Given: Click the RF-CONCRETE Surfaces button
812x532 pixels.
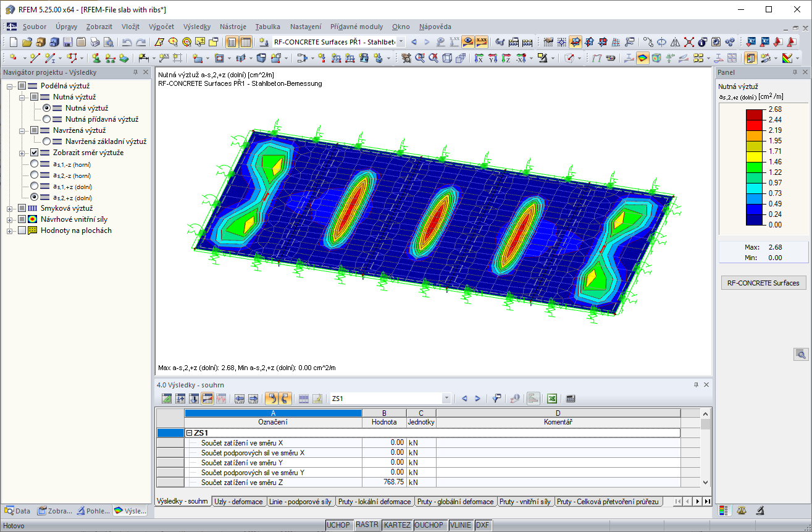Looking at the screenshot, I should [x=764, y=283].
